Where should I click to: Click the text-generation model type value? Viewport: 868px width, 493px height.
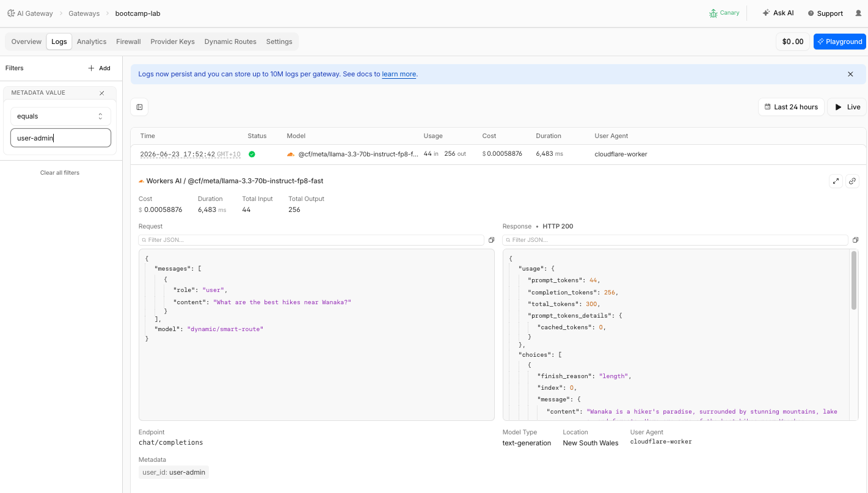point(527,443)
